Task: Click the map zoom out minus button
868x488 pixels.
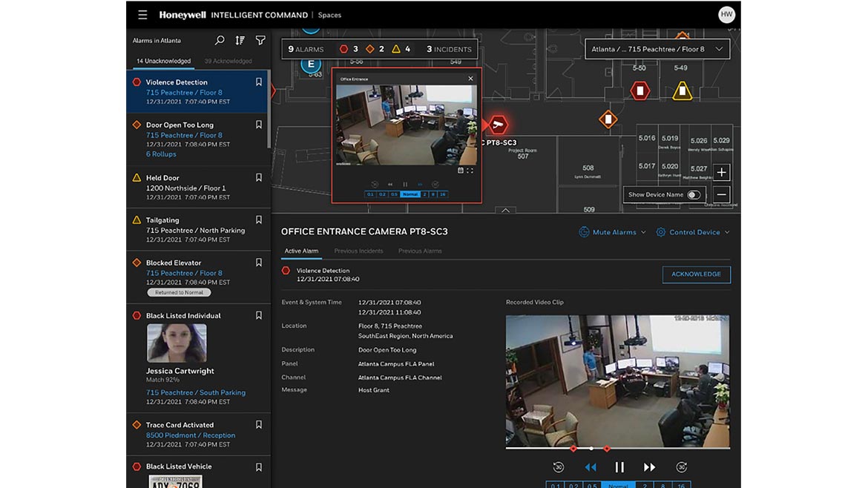Action: (721, 195)
